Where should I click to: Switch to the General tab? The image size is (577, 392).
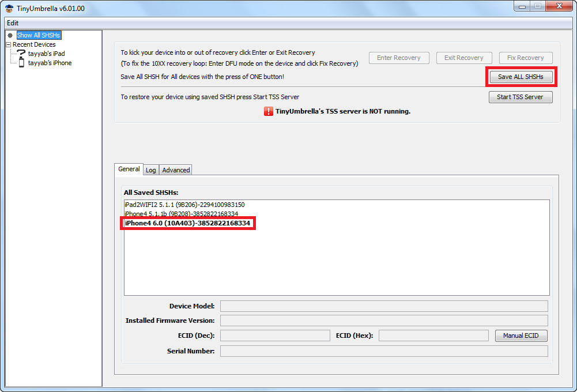click(x=129, y=169)
